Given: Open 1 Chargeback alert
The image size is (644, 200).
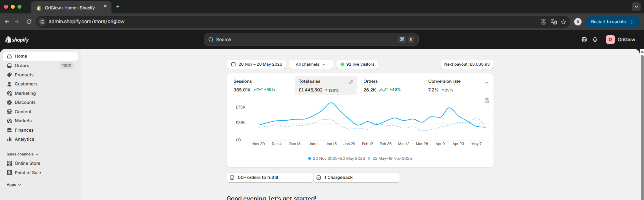Looking at the screenshot, I should click(357, 178).
